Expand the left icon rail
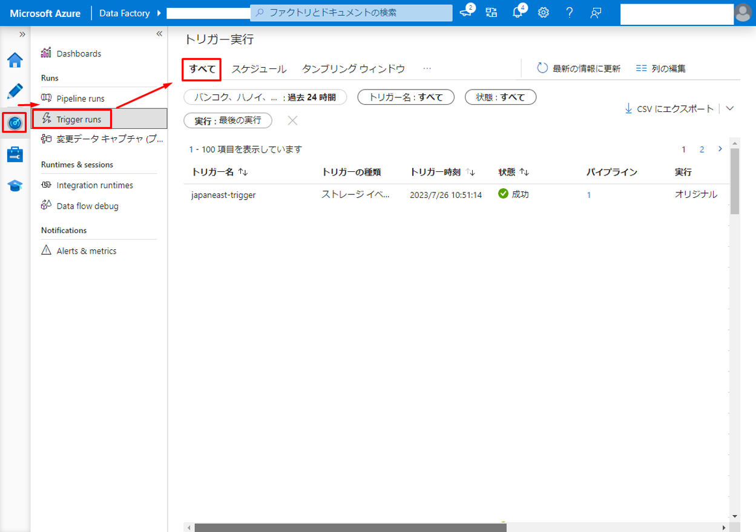The image size is (756, 532). click(22, 34)
